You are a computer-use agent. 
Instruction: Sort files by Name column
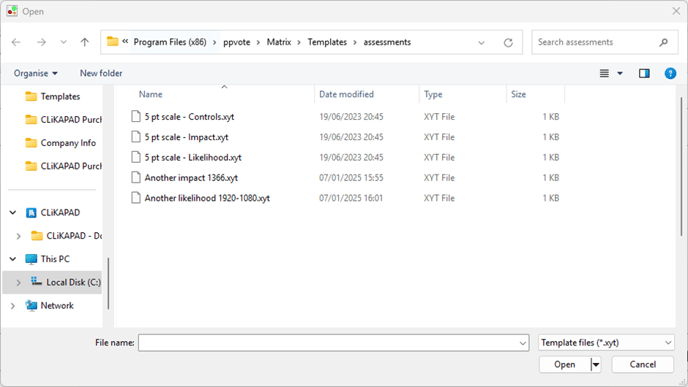[150, 94]
